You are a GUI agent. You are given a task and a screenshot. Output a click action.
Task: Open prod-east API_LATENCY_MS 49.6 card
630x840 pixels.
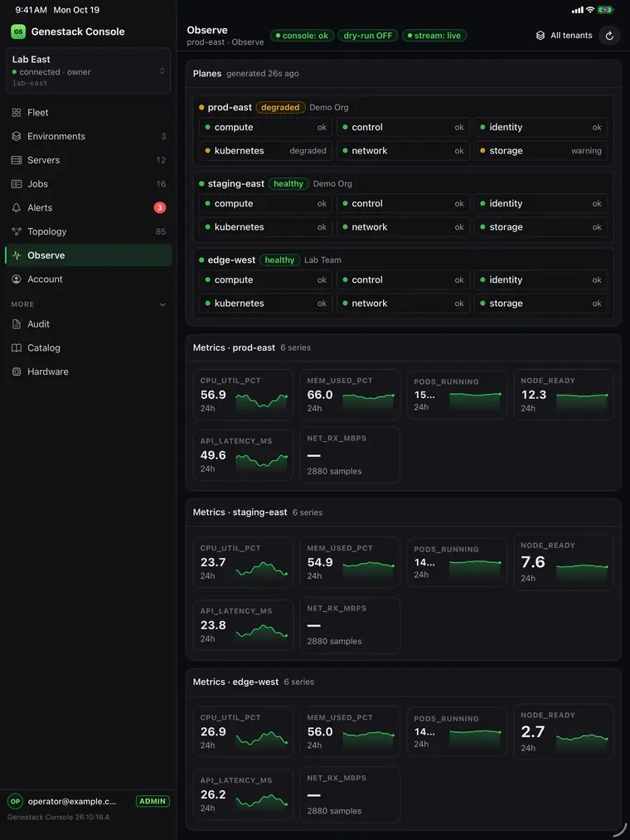coord(243,454)
